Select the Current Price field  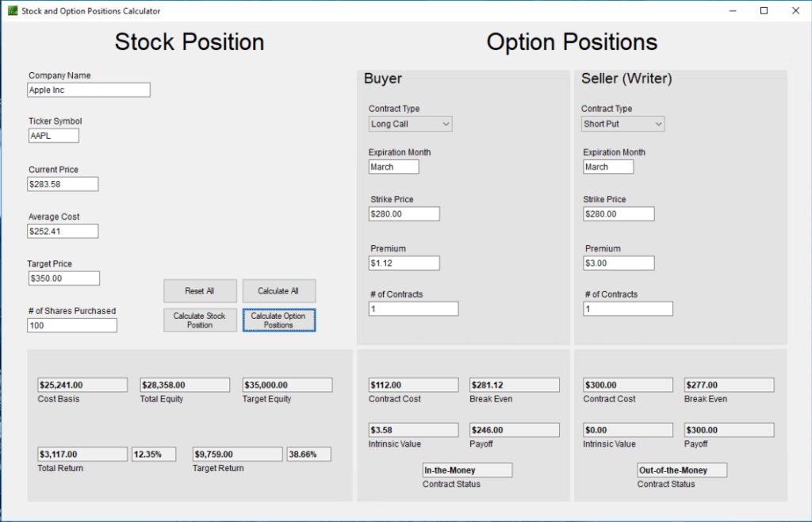coord(63,184)
